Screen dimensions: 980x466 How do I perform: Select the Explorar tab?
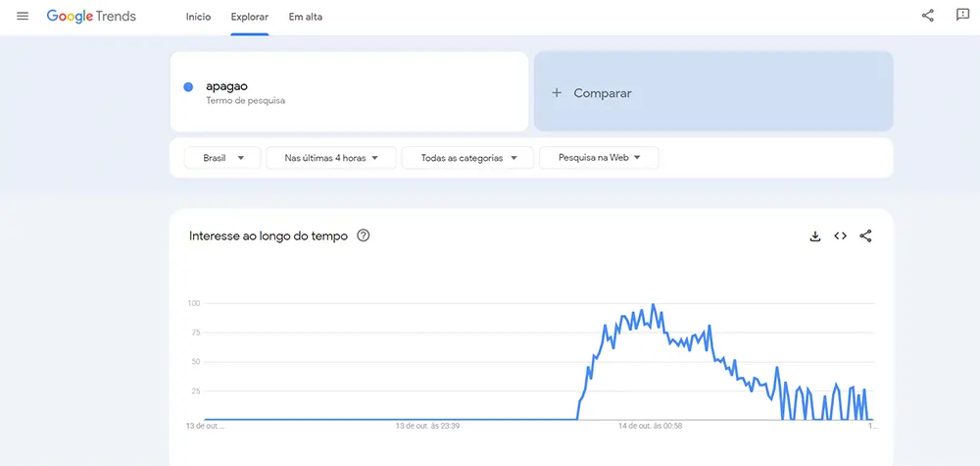point(250,17)
